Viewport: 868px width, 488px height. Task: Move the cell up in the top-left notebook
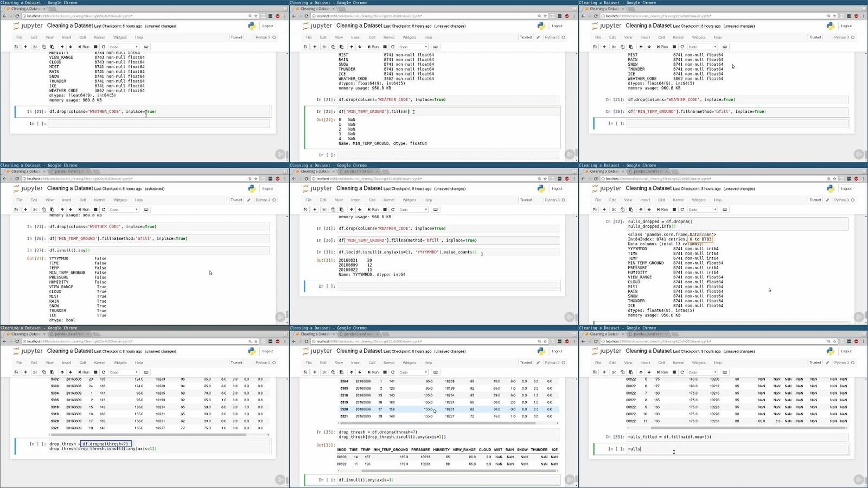62,47
